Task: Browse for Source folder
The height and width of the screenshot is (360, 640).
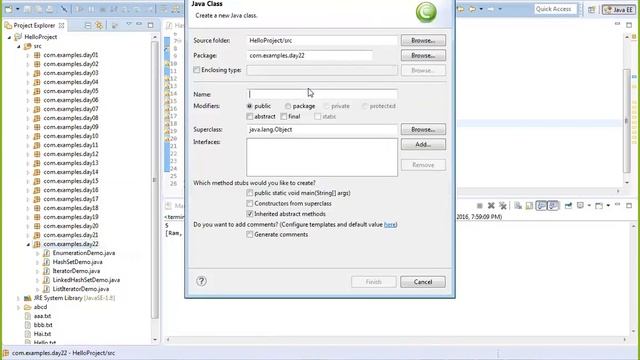Action: pyautogui.click(x=423, y=40)
